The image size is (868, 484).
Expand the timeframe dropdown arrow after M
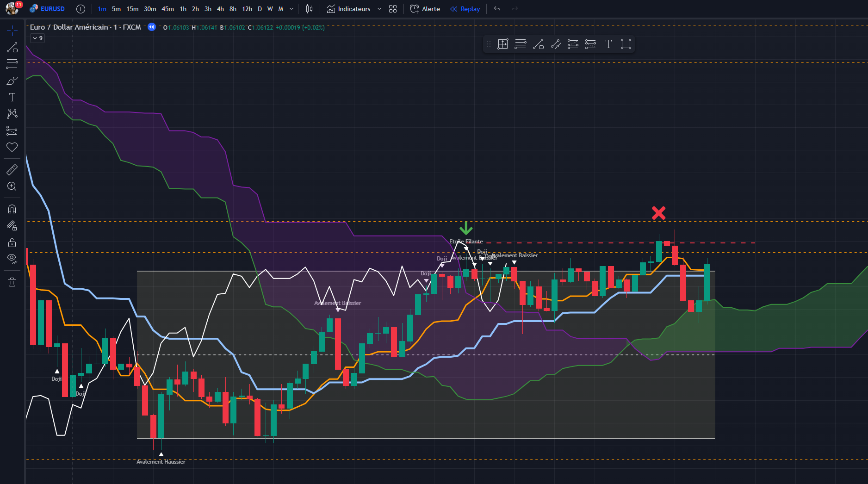pos(291,9)
